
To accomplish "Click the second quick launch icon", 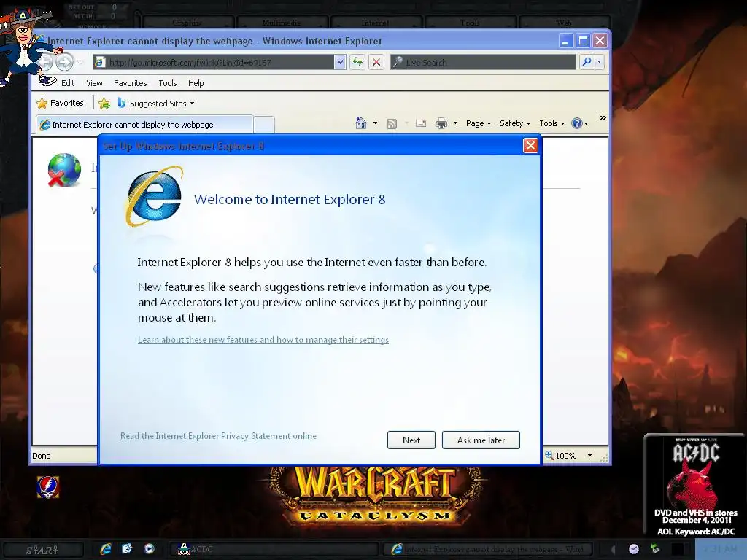I will coord(127,549).
